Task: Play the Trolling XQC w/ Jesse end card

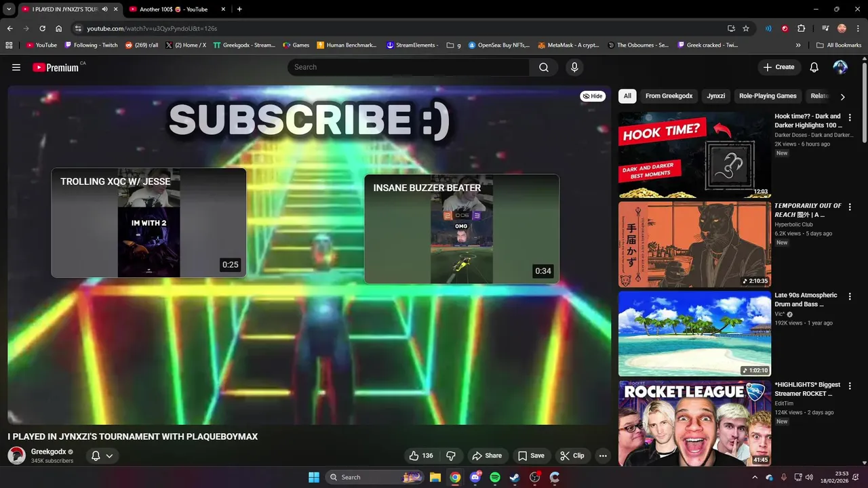Action: click(x=149, y=223)
